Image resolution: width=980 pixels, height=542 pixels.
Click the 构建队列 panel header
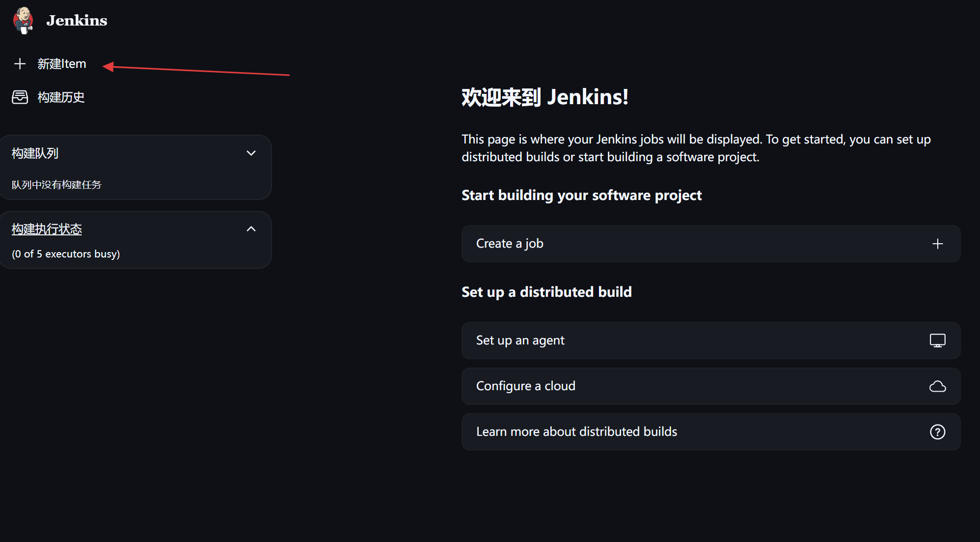coord(35,153)
